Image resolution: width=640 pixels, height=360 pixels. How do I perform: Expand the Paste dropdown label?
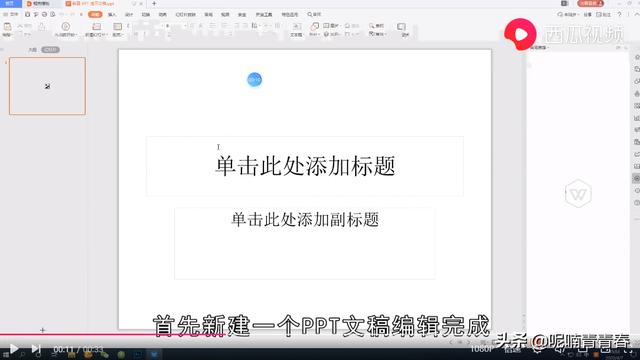click(7, 35)
